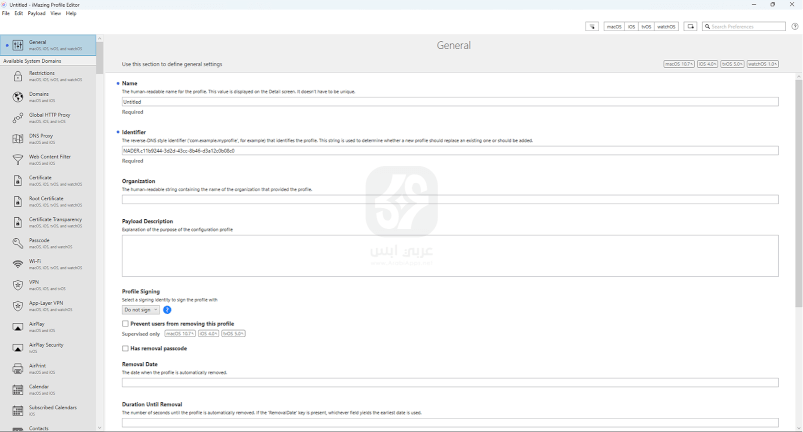Open the Payload menu

(36, 13)
